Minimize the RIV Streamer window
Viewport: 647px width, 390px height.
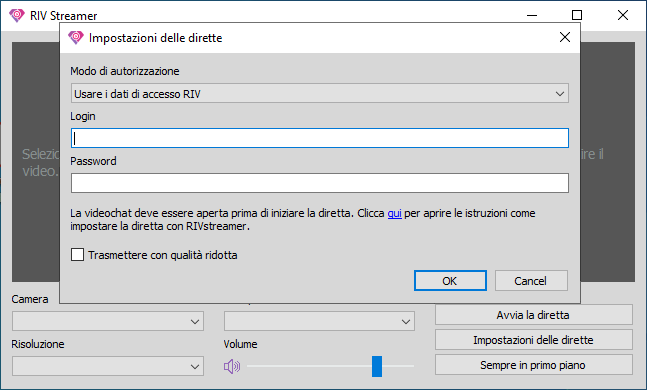pos(532,15)
